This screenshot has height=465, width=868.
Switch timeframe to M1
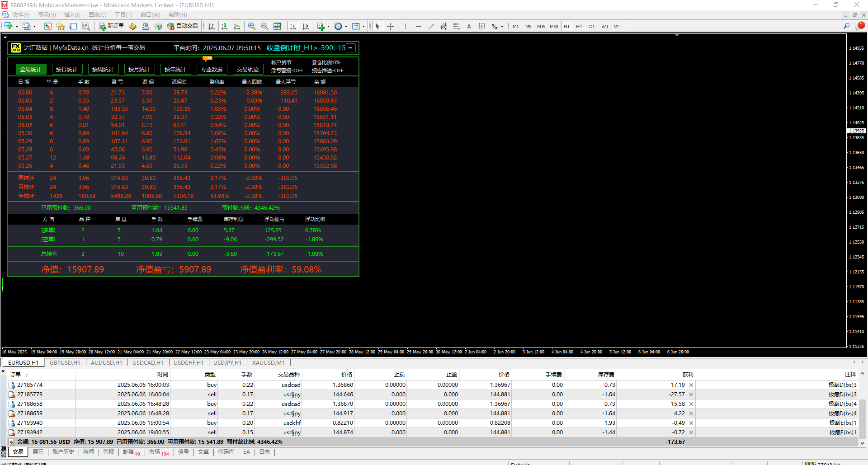516,26
